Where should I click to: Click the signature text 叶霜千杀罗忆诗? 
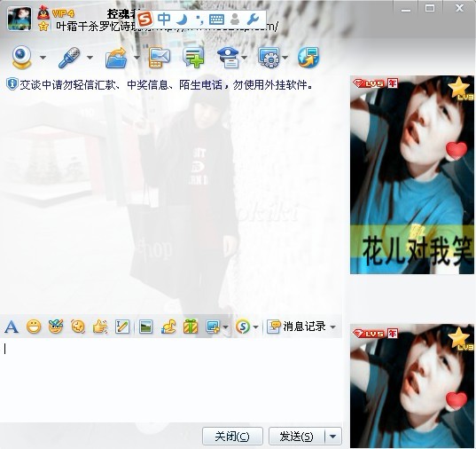pyautogui.click(x=94, y=27)
